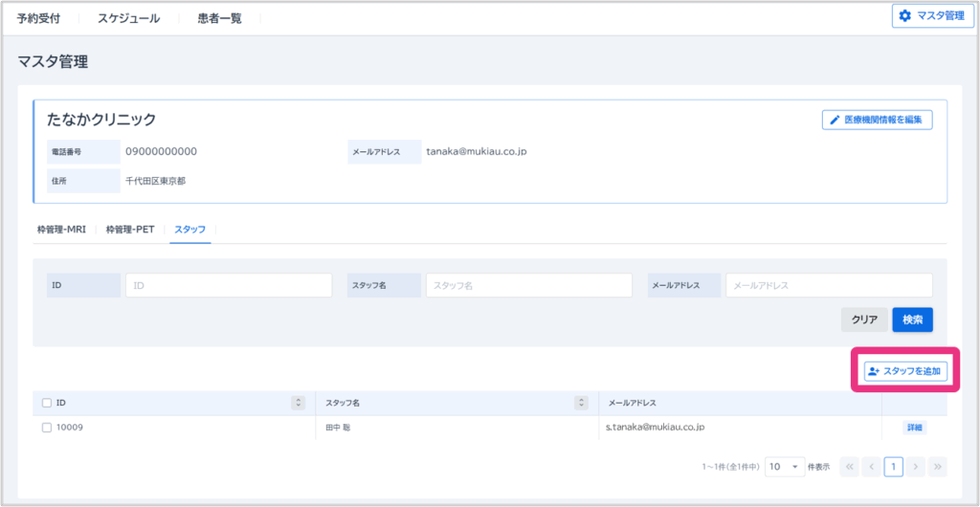Go to next page arrow
This screenshot has height=507, width=980.
(x=916, y=467)
